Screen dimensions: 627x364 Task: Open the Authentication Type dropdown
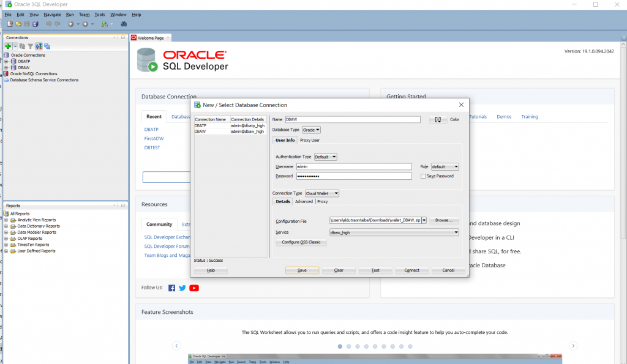point(326,157)
